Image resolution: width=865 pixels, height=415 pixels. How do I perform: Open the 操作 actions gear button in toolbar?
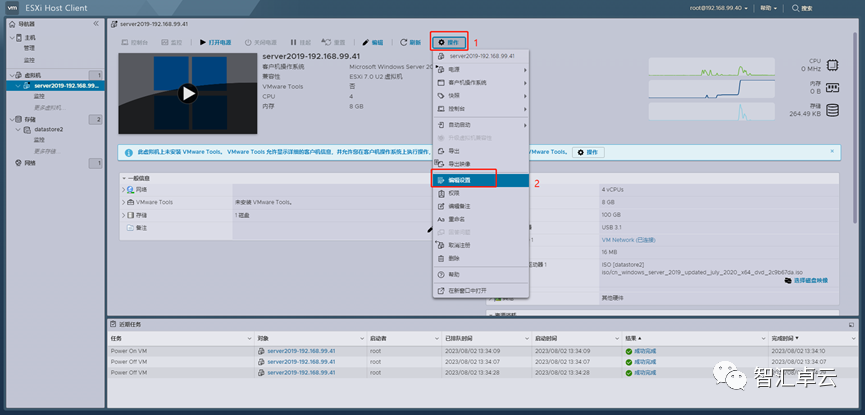448,42
